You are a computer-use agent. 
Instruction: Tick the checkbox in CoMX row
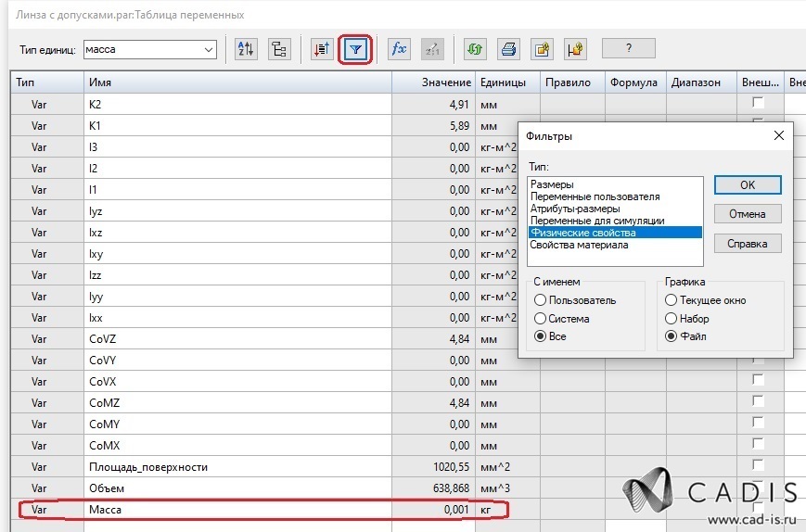(758, 443)
